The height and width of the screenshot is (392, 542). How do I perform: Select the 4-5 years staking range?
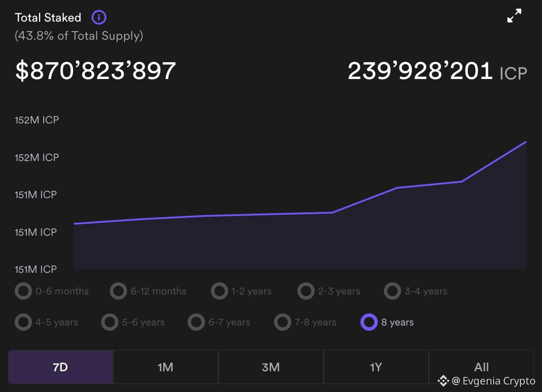point(23,322)
